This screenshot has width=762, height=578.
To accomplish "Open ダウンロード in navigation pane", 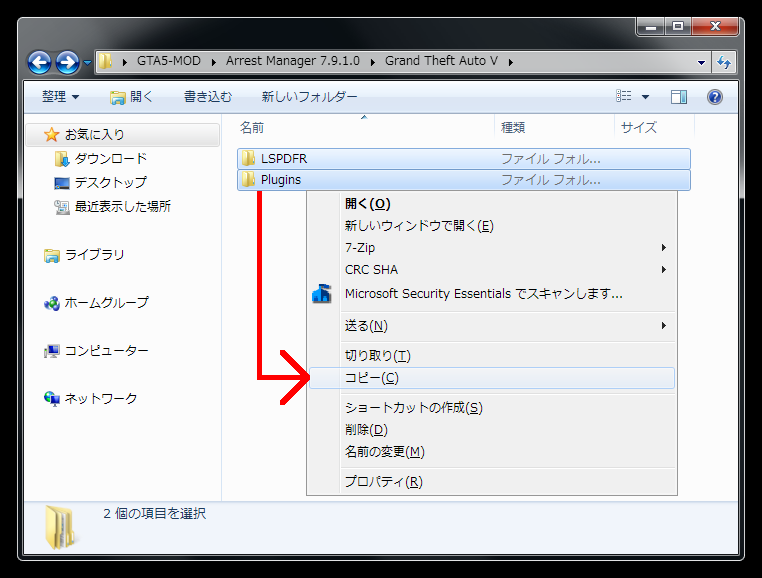I will (x=110, y=158).
